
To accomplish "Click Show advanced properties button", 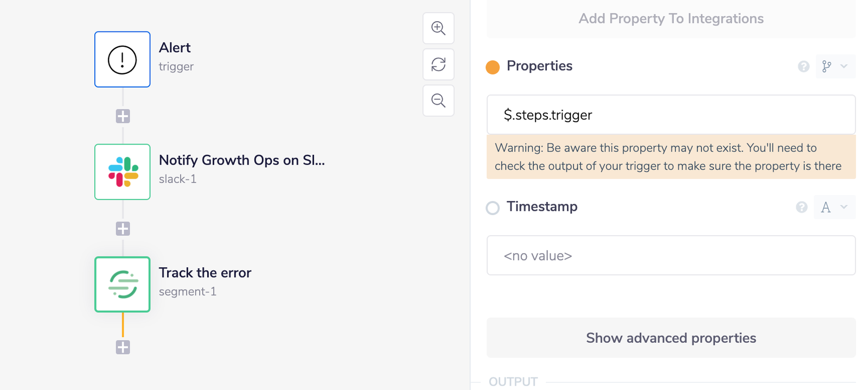I will 671,338.
